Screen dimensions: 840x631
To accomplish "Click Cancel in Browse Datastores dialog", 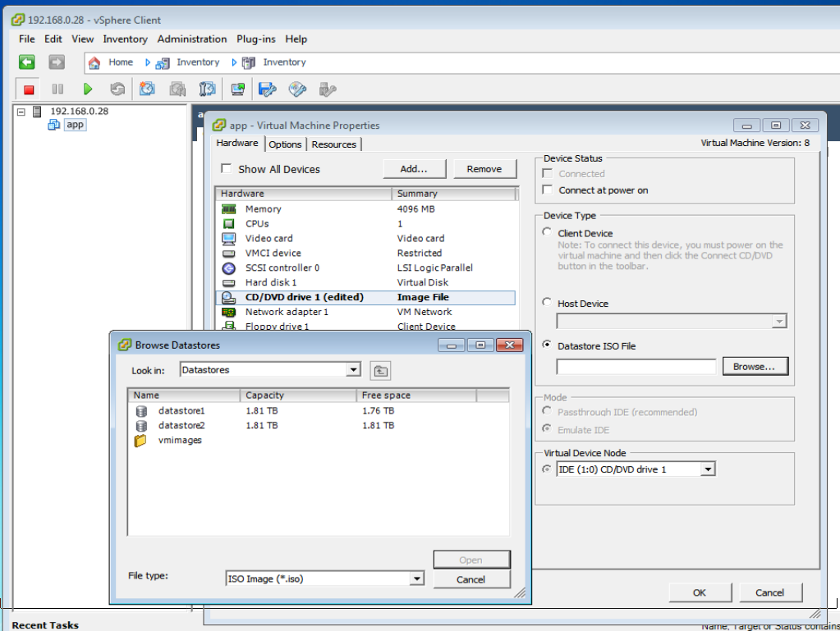I will click(470, 579).
